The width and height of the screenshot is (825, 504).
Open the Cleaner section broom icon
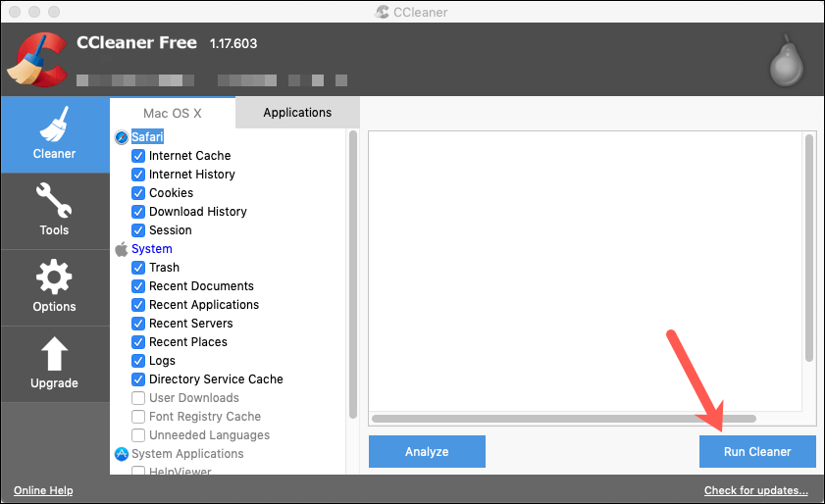pyautogui.click(x=54, y=125)
